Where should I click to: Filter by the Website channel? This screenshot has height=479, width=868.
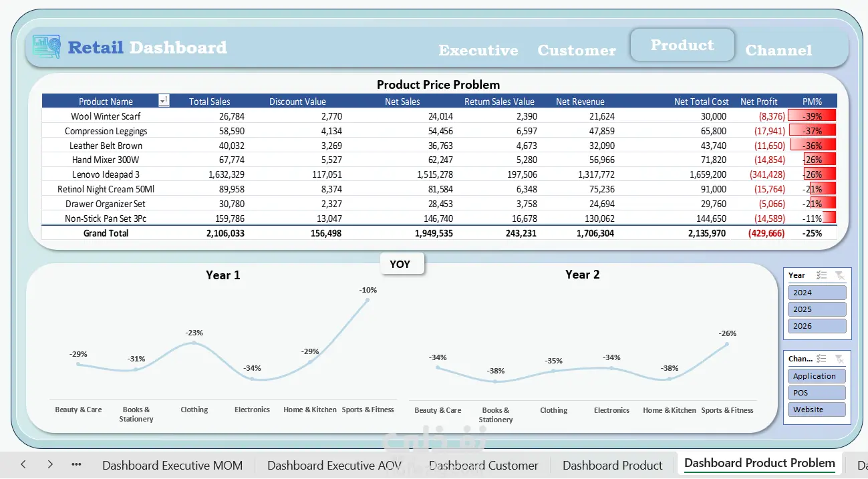817,410
